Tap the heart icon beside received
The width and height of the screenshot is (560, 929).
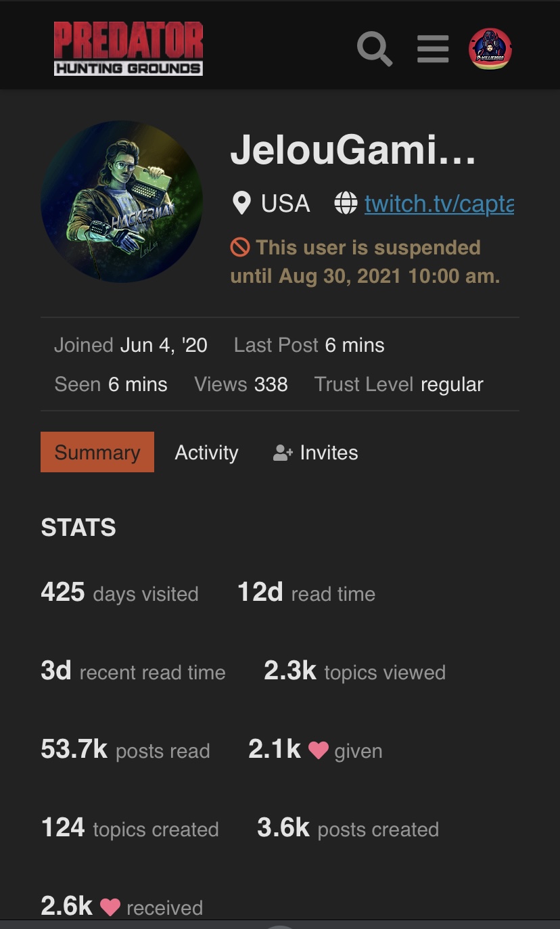point(110,907)
